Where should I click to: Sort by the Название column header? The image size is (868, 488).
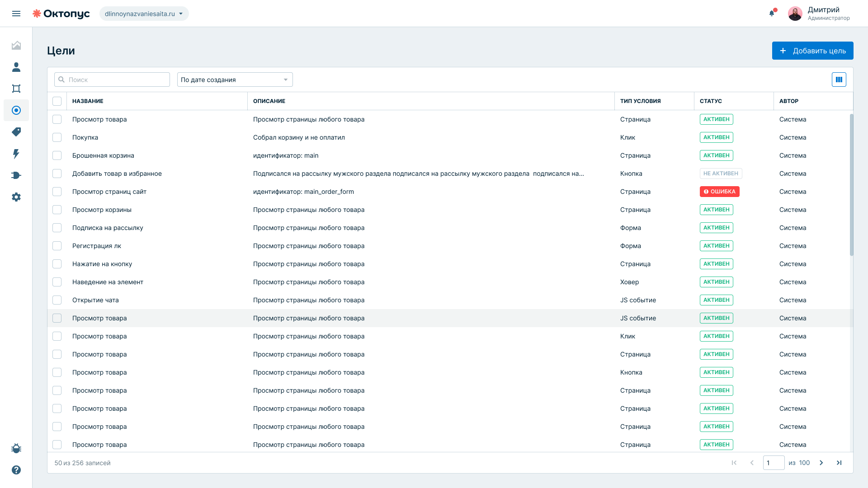point(88,101)
